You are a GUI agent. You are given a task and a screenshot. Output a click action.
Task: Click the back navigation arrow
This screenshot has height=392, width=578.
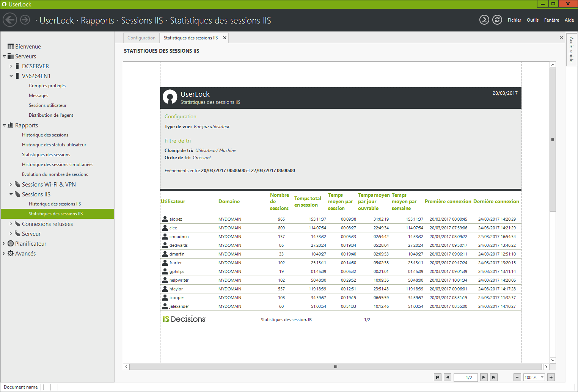pyautogui.click(x=10, y=20)
